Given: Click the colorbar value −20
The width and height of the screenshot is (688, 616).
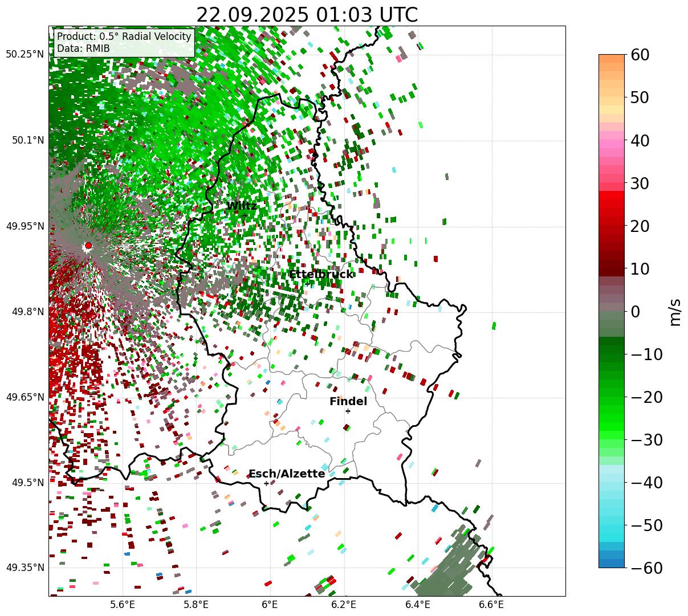Looking at the screenshot, I should point(646,397).
